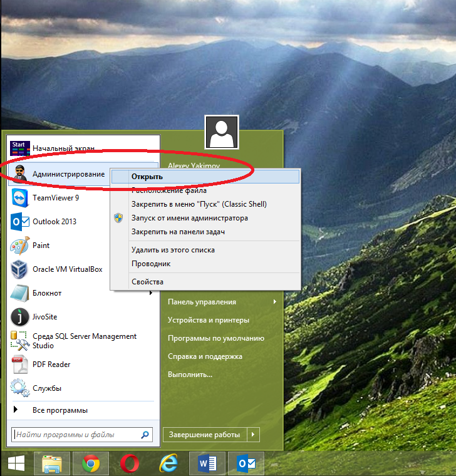Image resolution: width=456 pixels, height=476 pixels.
Task: Click the Начальный экран label
Action: [63, 148]
